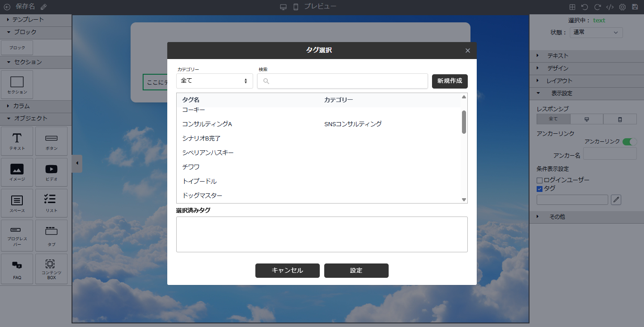644x327 pixels.
Task: Open the code editor icon
Action: click(610, 7)
